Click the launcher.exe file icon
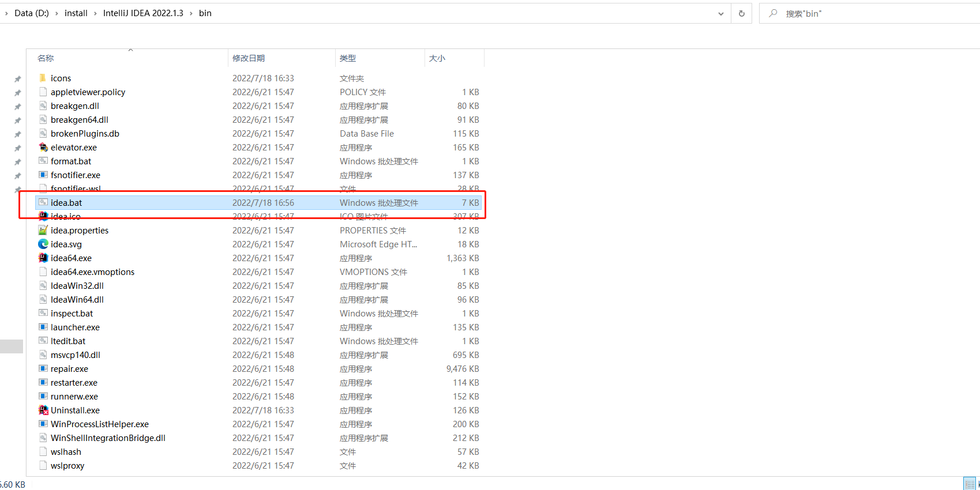 click(x=43, y=327)
